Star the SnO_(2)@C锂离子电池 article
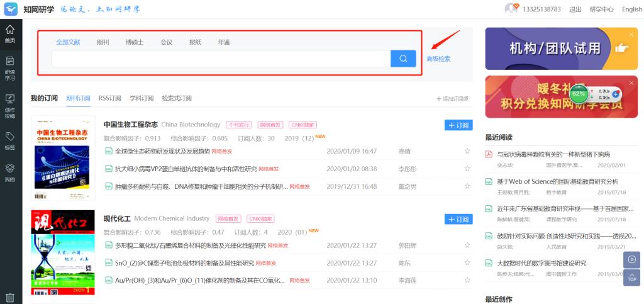The height and width of the screenshot is (304, 644). point(467,263)
